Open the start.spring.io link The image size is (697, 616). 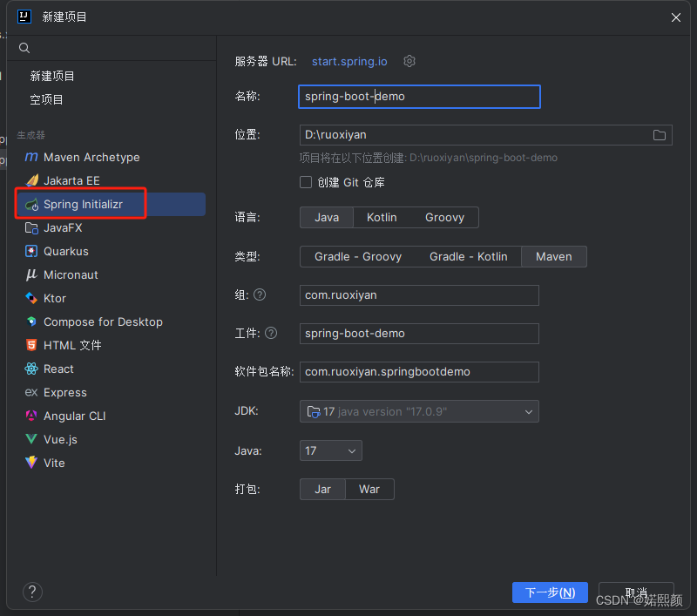(x=349, y=61)
